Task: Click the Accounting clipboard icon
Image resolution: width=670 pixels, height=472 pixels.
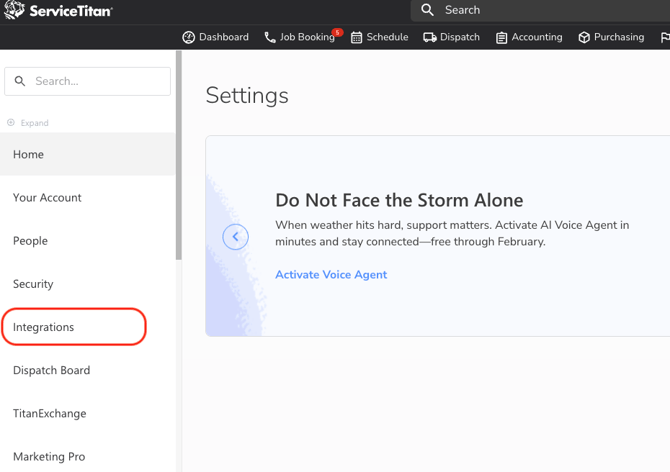Action: click(x=502, y=38)
